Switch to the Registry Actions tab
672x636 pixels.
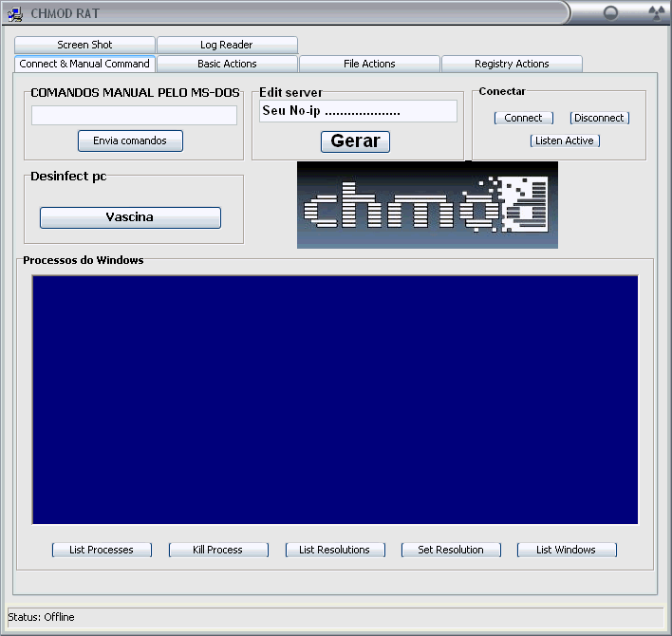coord(512,64)
